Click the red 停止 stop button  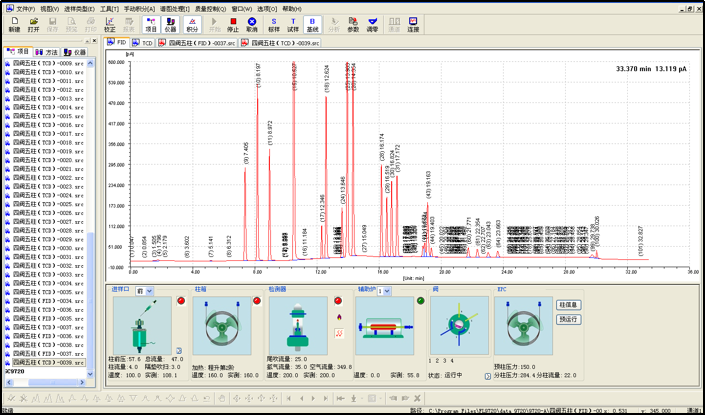click(233, 25)
